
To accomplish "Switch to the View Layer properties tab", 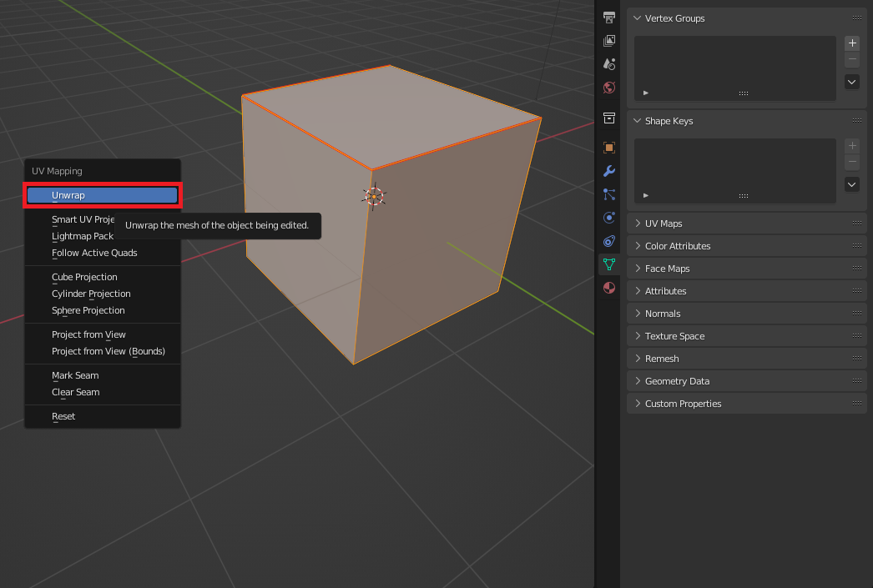I will (x=609, y=40).
